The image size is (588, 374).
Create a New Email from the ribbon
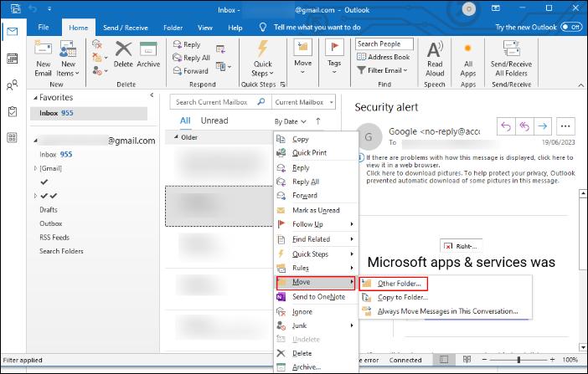[x=43, y=59]
